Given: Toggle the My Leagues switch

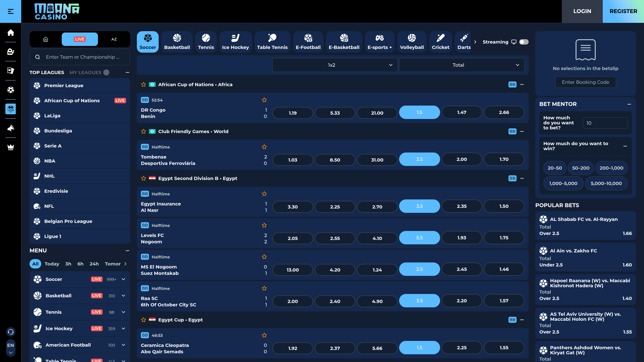Looking at the screenshot, I should pos(106,72).
